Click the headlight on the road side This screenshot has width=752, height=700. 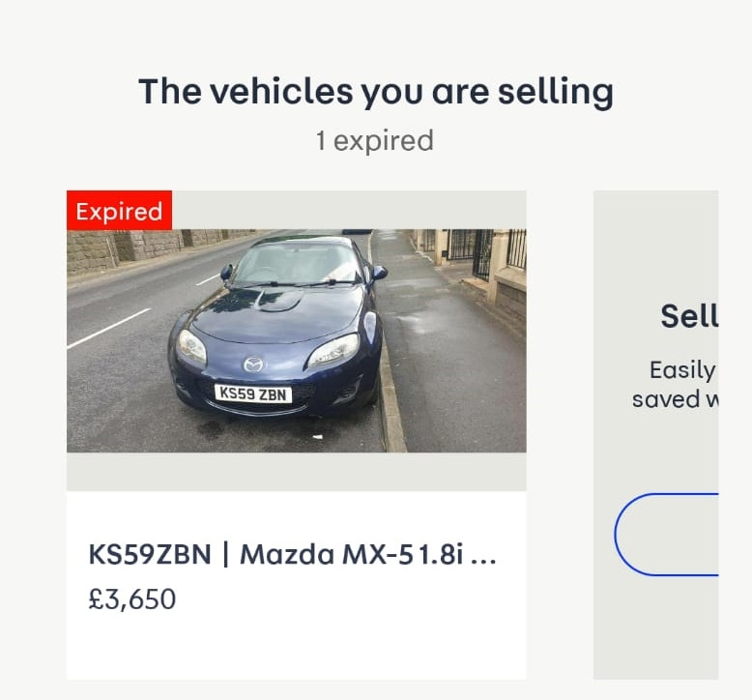pos(191,345)
